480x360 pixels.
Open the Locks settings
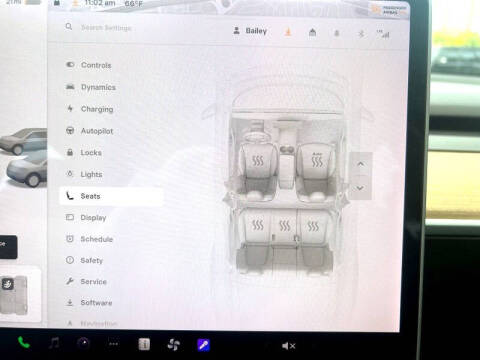111,153
